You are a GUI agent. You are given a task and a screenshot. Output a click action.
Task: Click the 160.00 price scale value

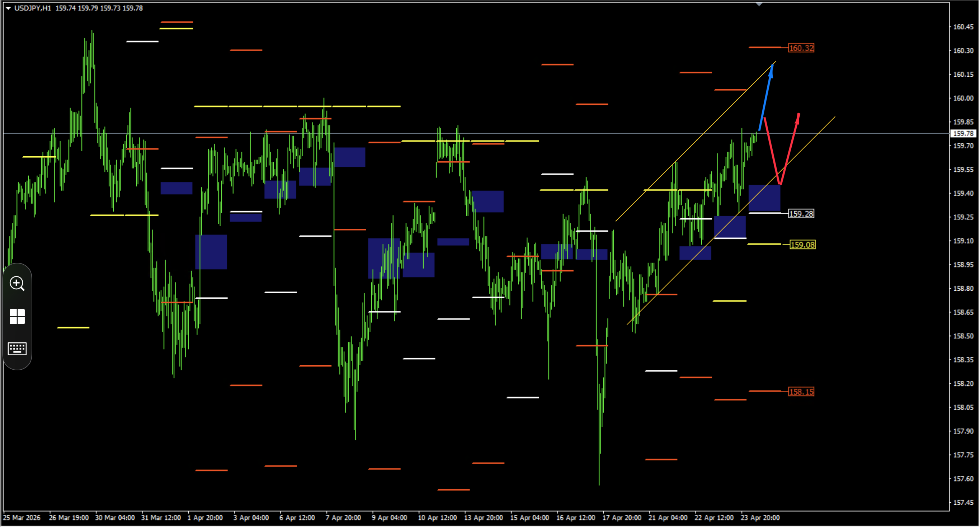pos(963,98)
